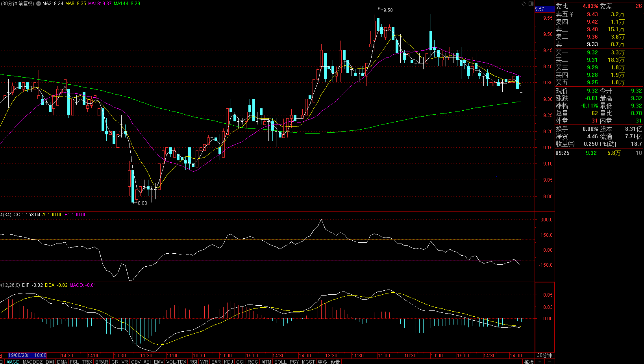Click the 流通 7.71亿 value
This screenshot has height=364, width=644.
[634, 136]
